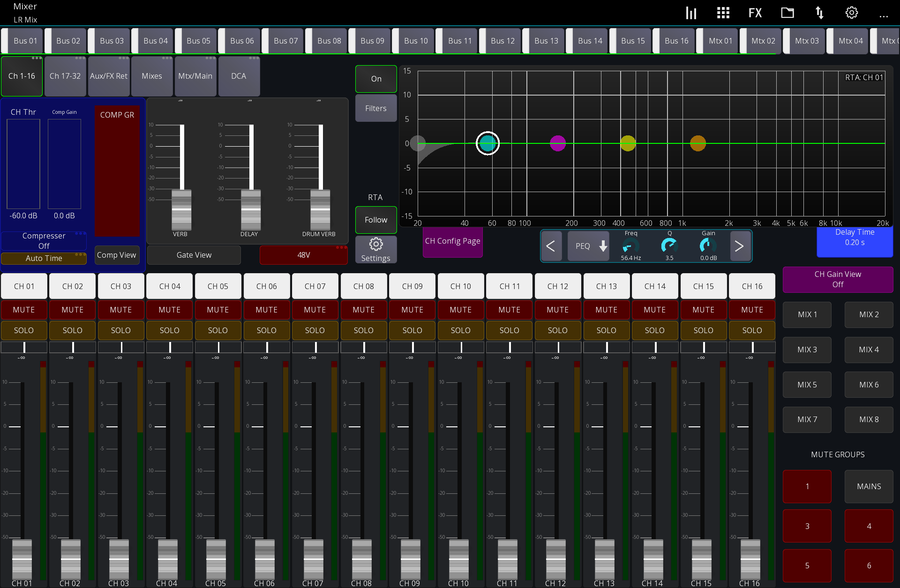
Task: Open the scenes folder icon
Action: 787,13
